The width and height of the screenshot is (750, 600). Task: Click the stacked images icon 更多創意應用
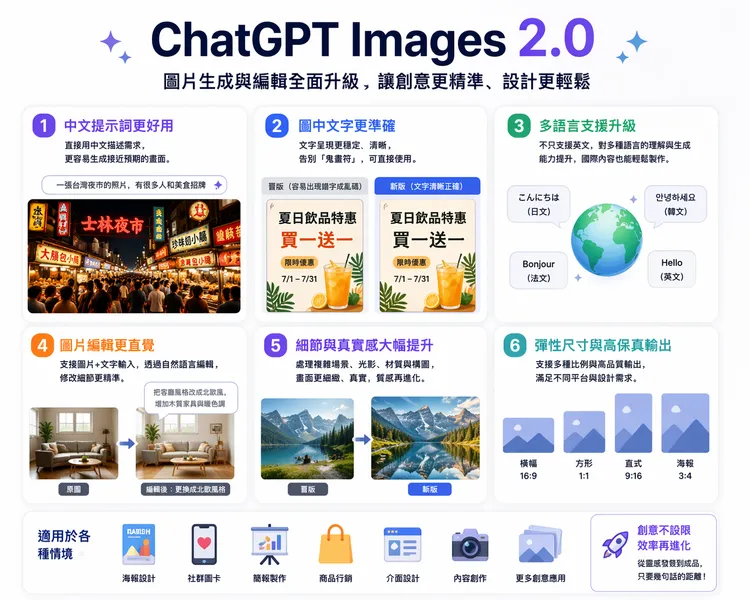pos(540,544)
